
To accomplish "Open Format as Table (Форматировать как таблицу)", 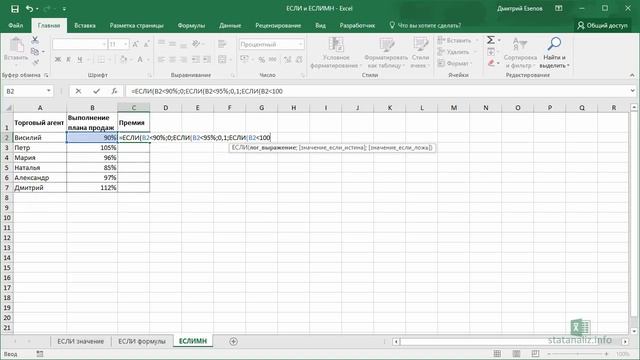I will pos(386,52).
